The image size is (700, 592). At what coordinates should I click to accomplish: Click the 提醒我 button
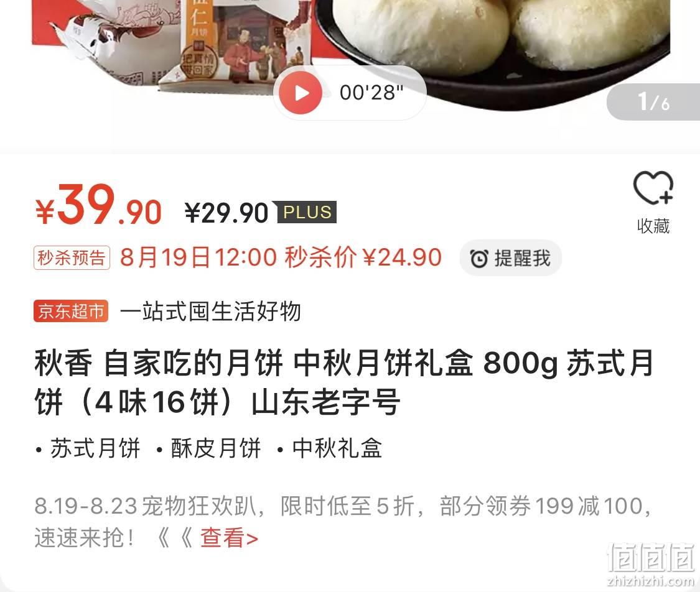point(510,258)
